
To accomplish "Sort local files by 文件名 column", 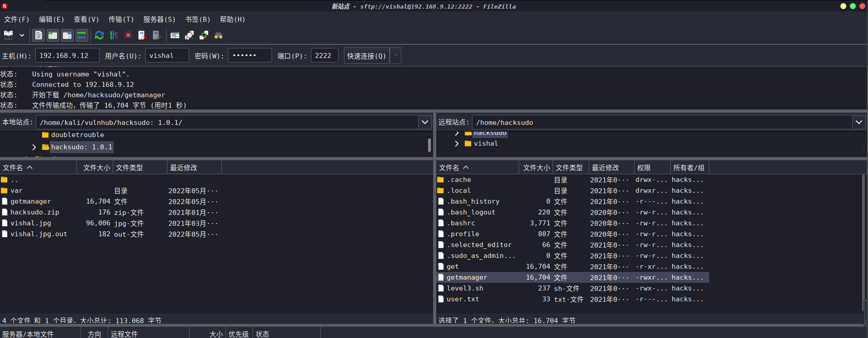I will point(38,167).
